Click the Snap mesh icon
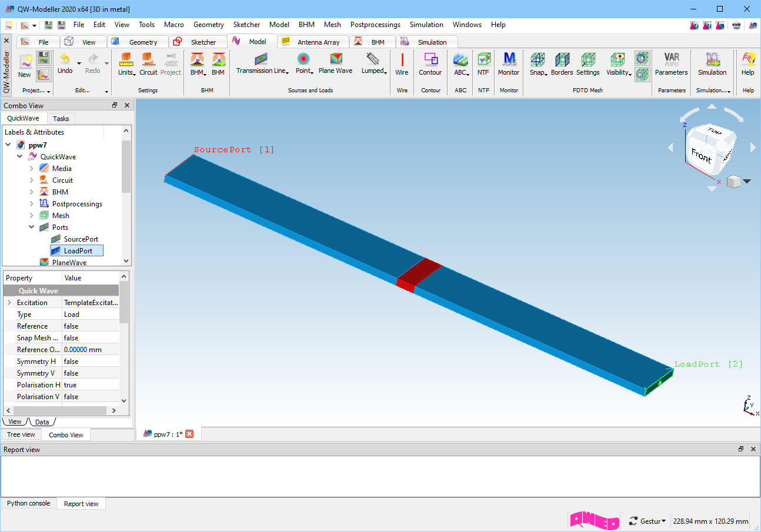The image size is (761, 532). coord(538,59)
